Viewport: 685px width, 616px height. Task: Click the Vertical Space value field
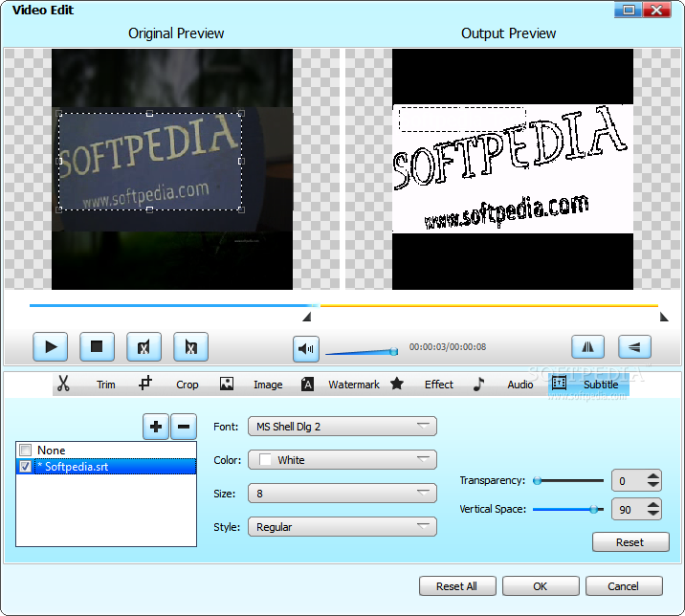[630, 510]
